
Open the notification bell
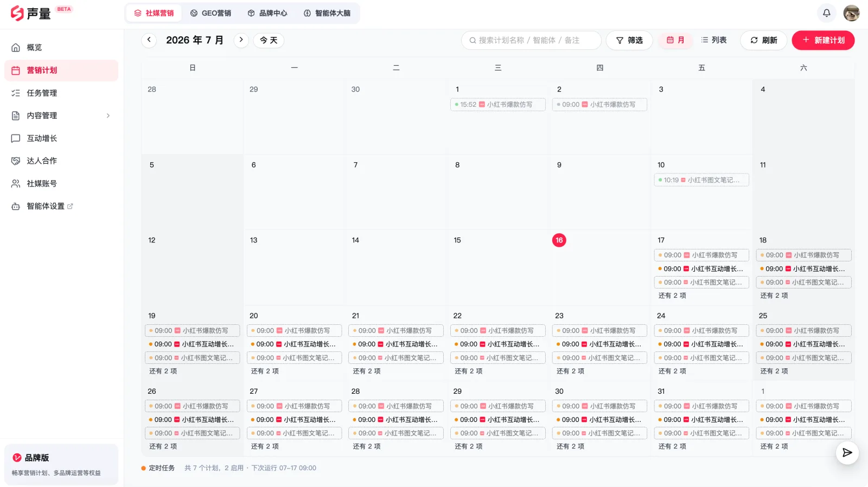[x=826, y=13]
